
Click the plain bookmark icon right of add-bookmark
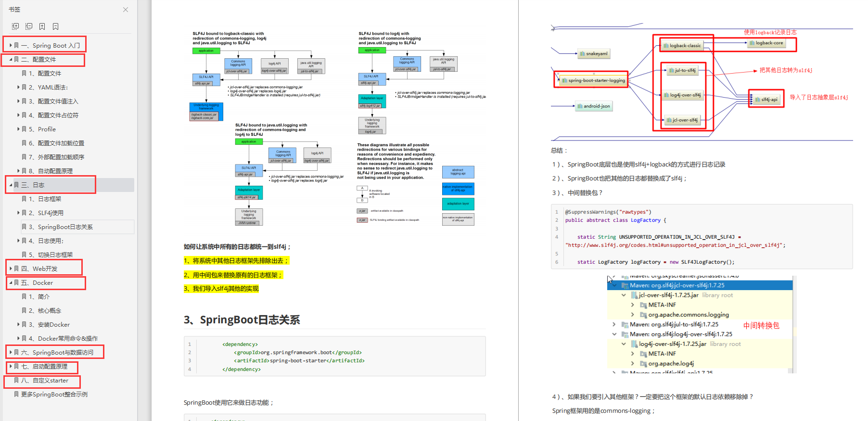(56, 26)
